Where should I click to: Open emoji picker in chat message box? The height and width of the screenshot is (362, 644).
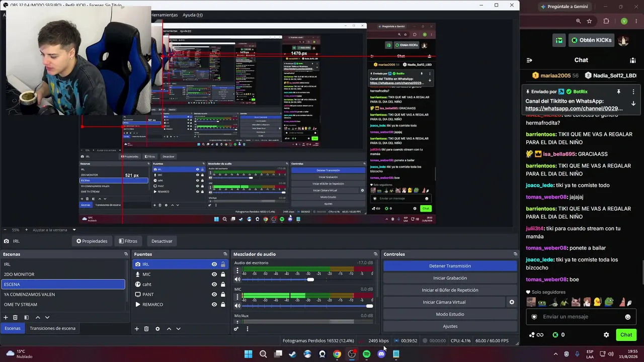(627, 317)
